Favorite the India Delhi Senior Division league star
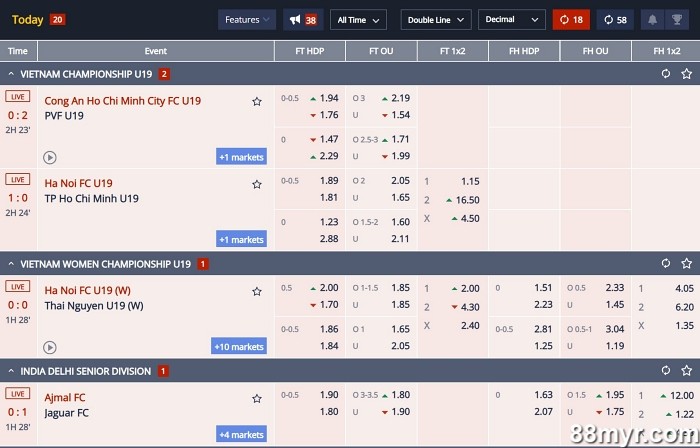 [687, 370]
